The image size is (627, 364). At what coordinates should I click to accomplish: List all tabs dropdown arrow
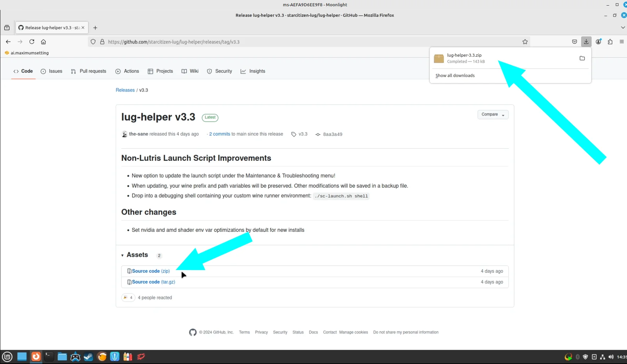tap(623, 27)
